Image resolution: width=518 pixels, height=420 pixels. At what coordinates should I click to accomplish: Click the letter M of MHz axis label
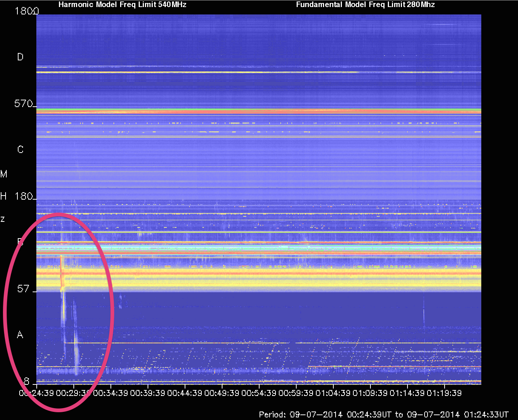[x=4, y=174]
